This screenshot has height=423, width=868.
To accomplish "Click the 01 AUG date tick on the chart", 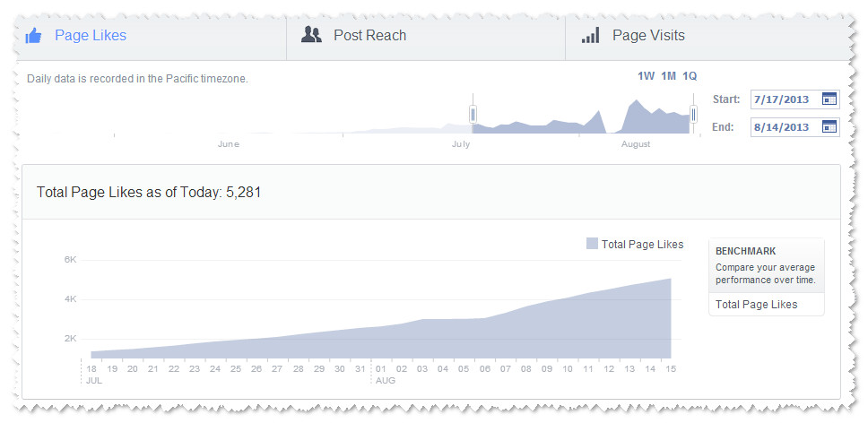I will click(x=381, y=369).
